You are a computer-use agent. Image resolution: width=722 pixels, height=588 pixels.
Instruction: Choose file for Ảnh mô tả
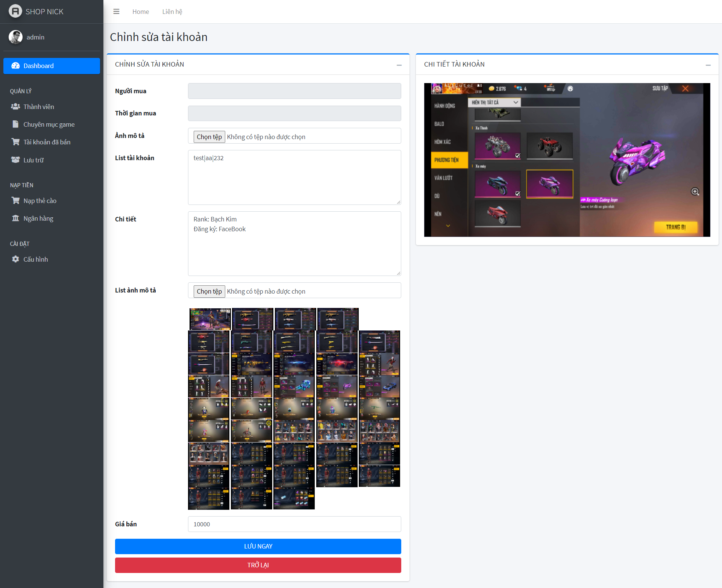[209, 137]
